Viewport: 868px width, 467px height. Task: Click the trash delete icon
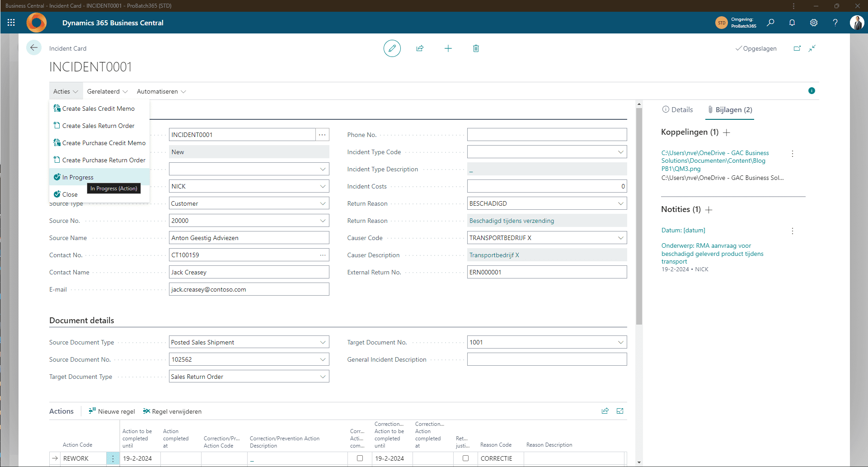[x=476, y=48]
